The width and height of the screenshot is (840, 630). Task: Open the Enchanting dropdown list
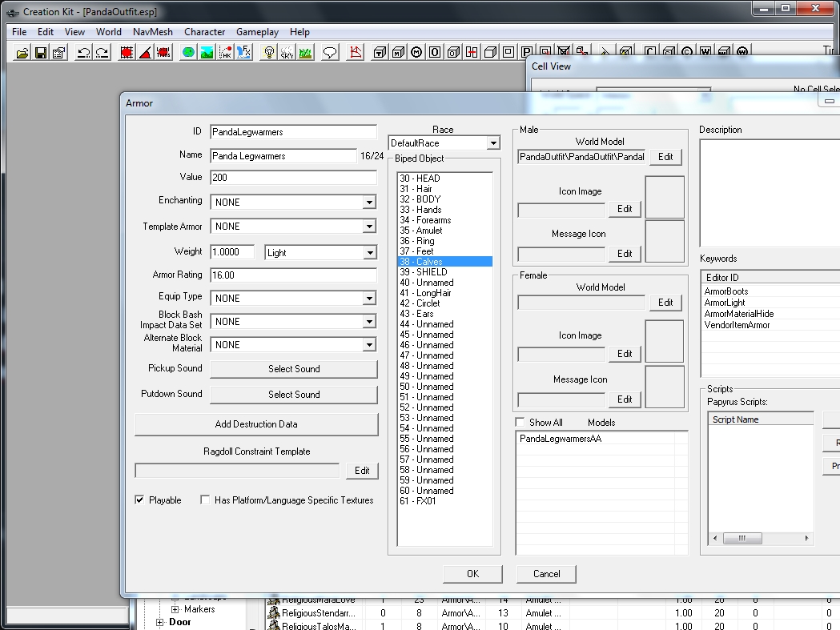tap(369, 203)
